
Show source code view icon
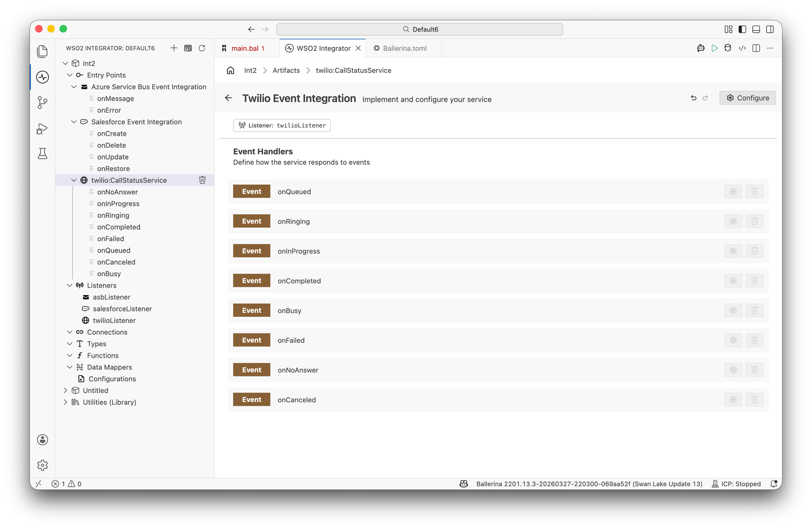pos(742,48)
